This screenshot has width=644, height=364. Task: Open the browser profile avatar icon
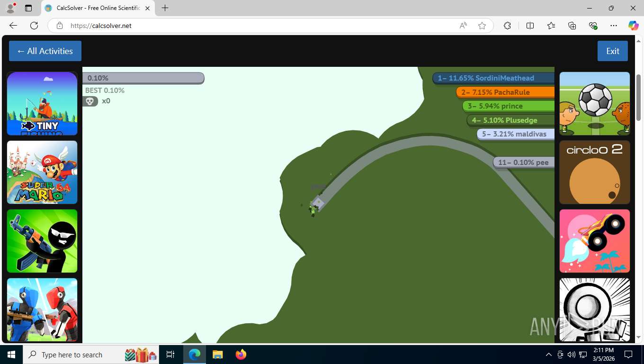pyautogui.click(x=10, y=8)
